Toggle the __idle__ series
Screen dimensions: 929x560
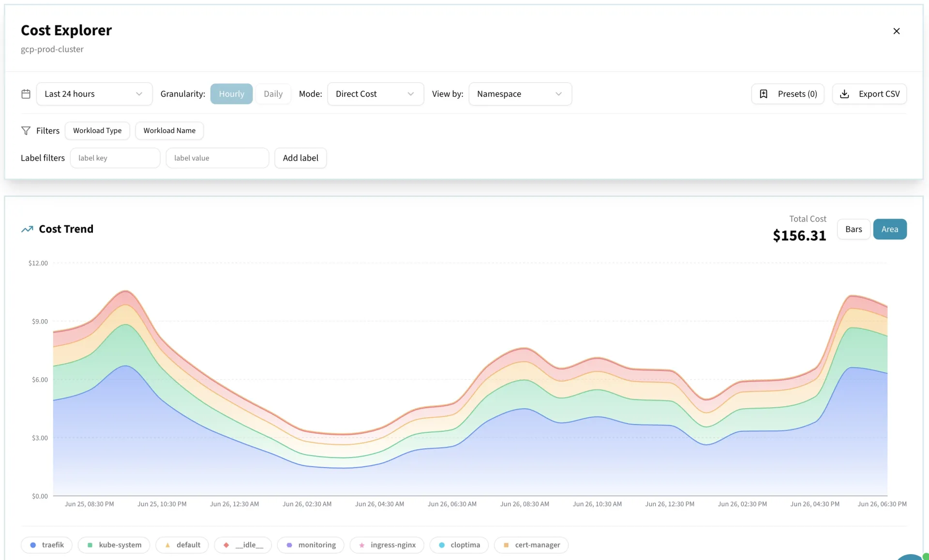click(x=243, y=545)
